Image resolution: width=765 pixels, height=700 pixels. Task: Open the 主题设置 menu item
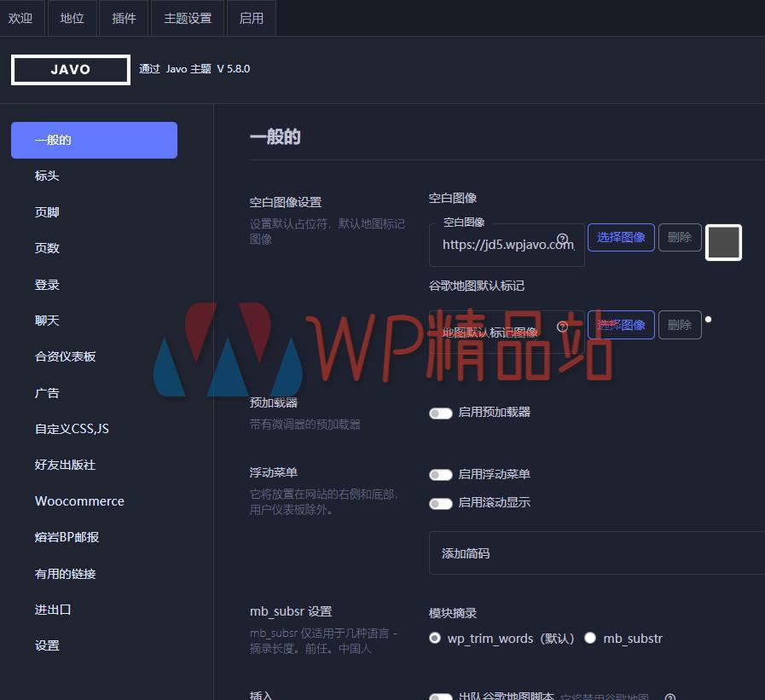pyautogui.click(x=187, y=17)
